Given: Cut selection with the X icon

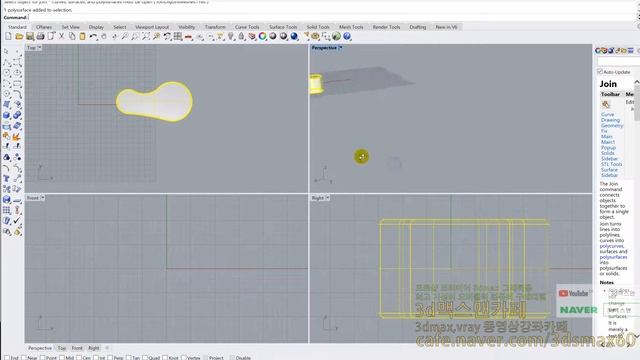Looking at the screenshot, I should [x=62, y=36].
